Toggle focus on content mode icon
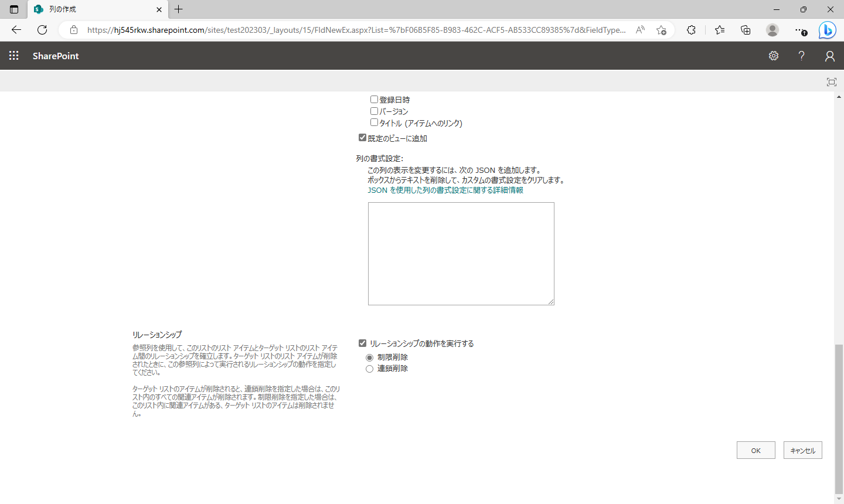This screenshot has height=504, width=844. [831, 82]
